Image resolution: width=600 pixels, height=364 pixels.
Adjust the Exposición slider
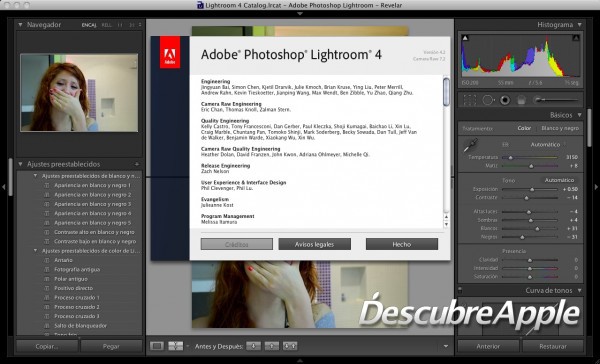pos(530,189)
